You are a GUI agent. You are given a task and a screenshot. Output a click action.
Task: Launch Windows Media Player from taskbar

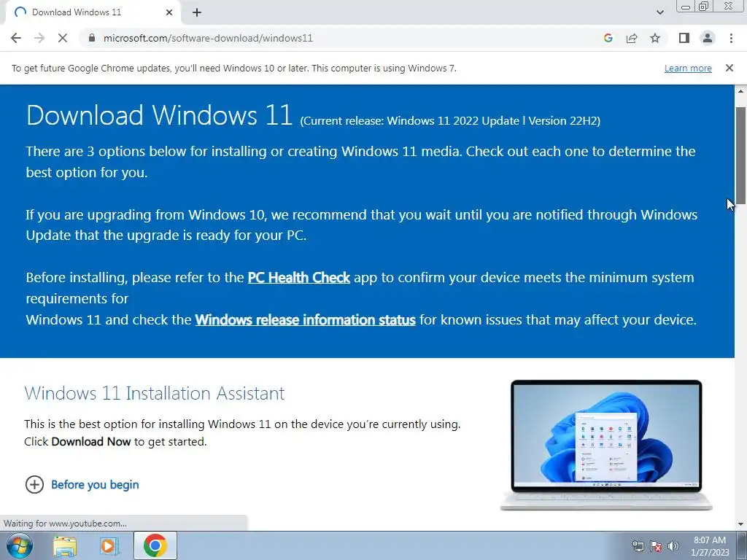(x=109, y=546)
